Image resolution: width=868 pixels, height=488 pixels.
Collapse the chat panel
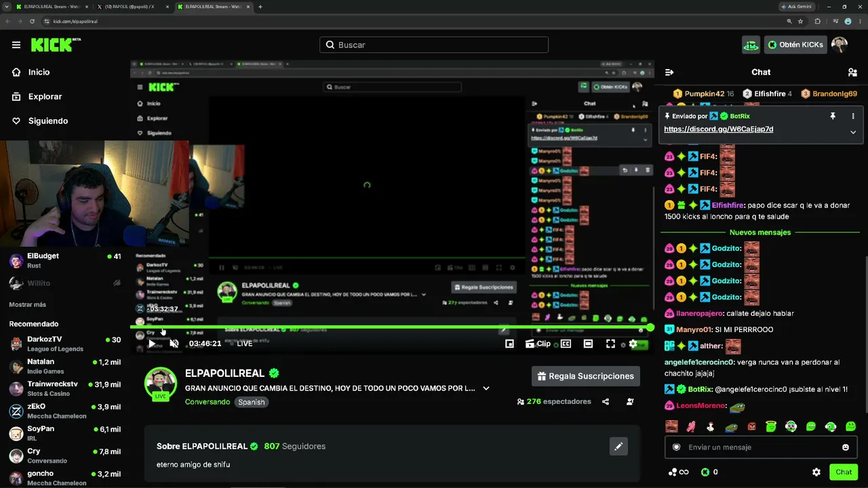669,72
